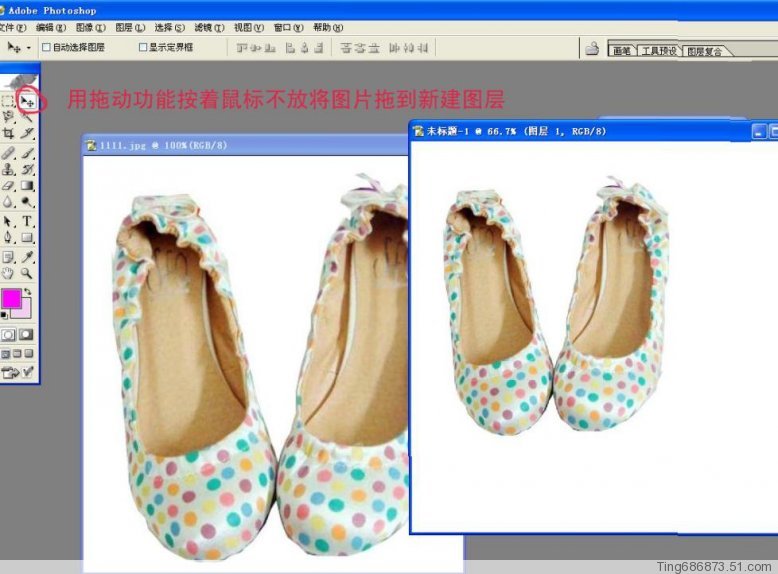The width and height of the screenshot is (778, 574).
Task: Select the Lasso tool
Action: pyautogui.click(x=8, y=117)
